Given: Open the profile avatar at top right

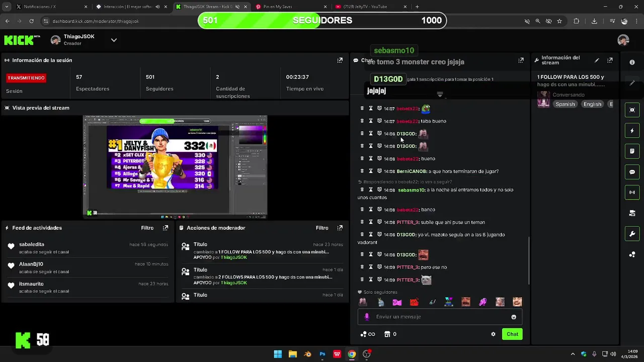Looking at the screenshot, I should (x=623, y=40).
